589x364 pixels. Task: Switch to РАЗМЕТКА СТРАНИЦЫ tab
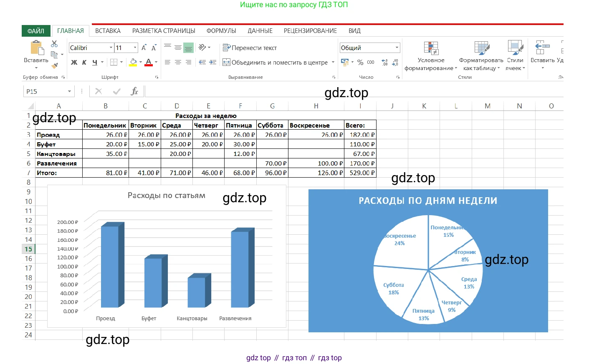[164, 31]
